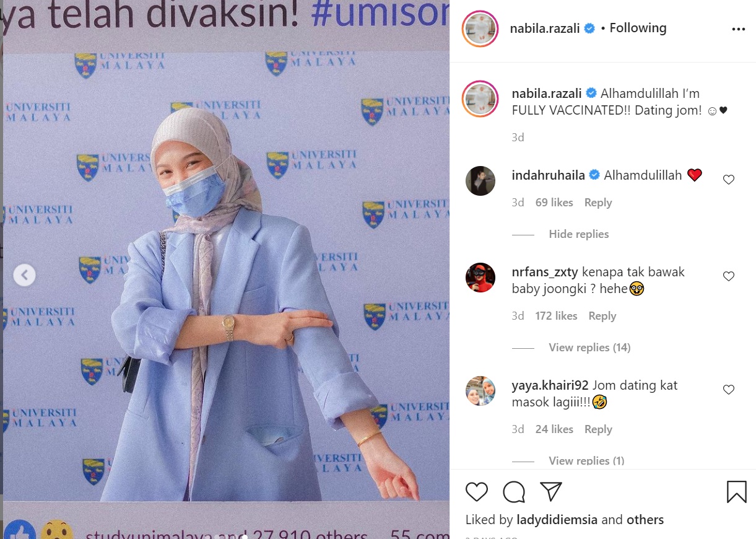
Task: Open the three-dot more options menu
Action: (738, 29)
